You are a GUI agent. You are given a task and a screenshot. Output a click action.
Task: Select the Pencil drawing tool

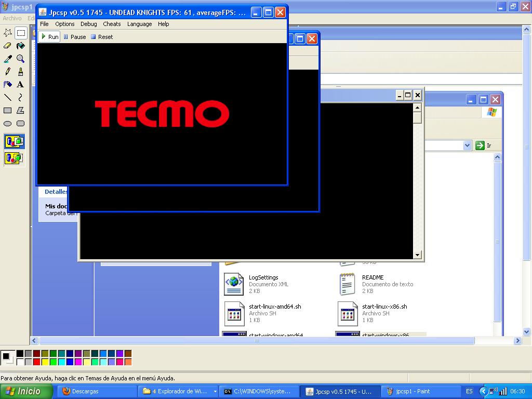pos(8,72)
